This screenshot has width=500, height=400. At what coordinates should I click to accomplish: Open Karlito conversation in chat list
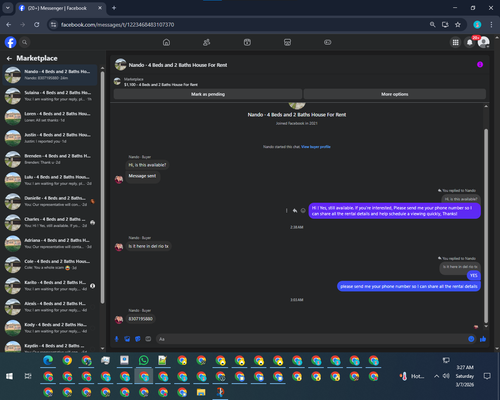click(50, 286)
